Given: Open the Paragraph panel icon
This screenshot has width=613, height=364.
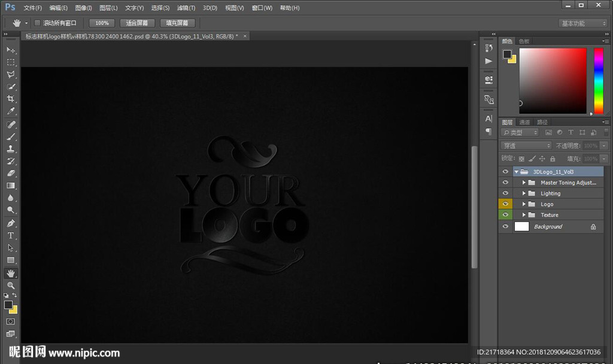Looking at the screenshot, I should tap(488, 131).
